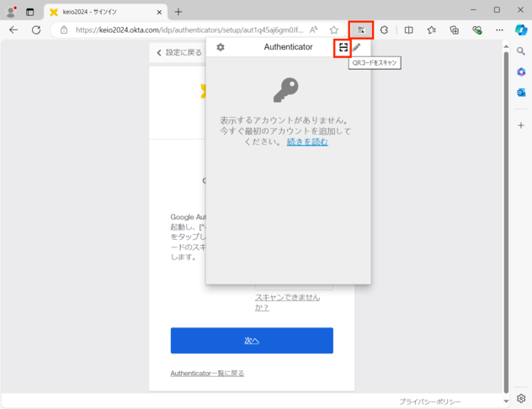Open Outlook icon in Edge sidebar
The width and height of the screenshot is (532, 409).
point(521,93)
